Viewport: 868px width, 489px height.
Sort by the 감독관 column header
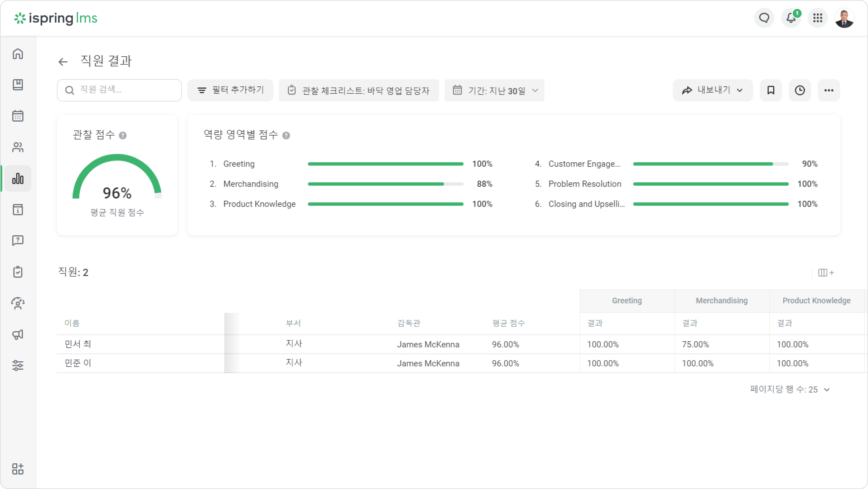pos(409,323)
